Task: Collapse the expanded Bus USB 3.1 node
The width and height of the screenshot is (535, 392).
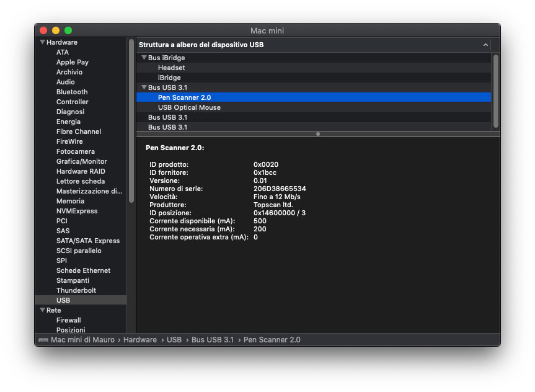Action: 144,88
